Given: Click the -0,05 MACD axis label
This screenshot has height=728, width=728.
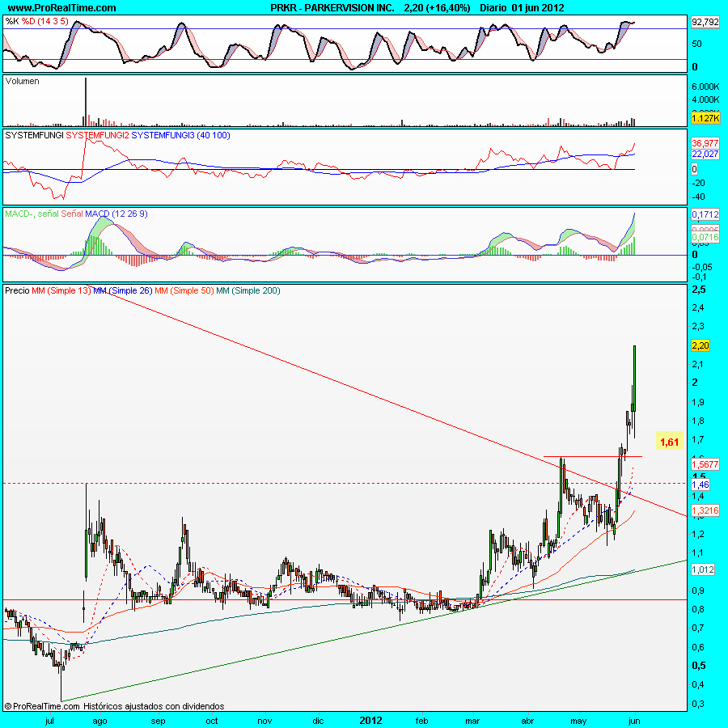Looking at the screenshot, I should [702, 267].
